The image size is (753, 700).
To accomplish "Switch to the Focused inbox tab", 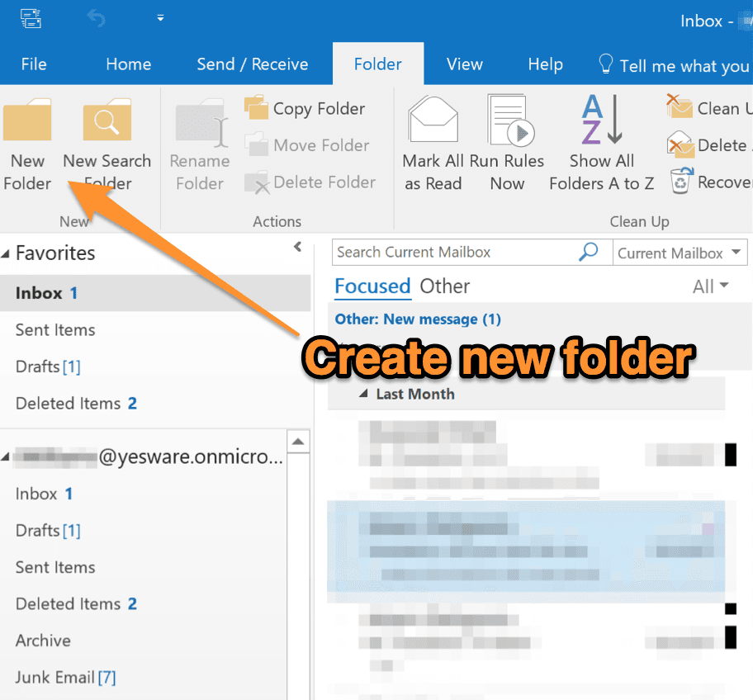I will [x=372, y=286].
